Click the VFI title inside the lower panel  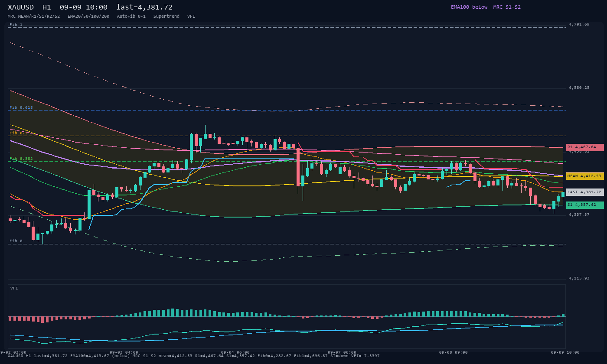[x=14, y=288]
